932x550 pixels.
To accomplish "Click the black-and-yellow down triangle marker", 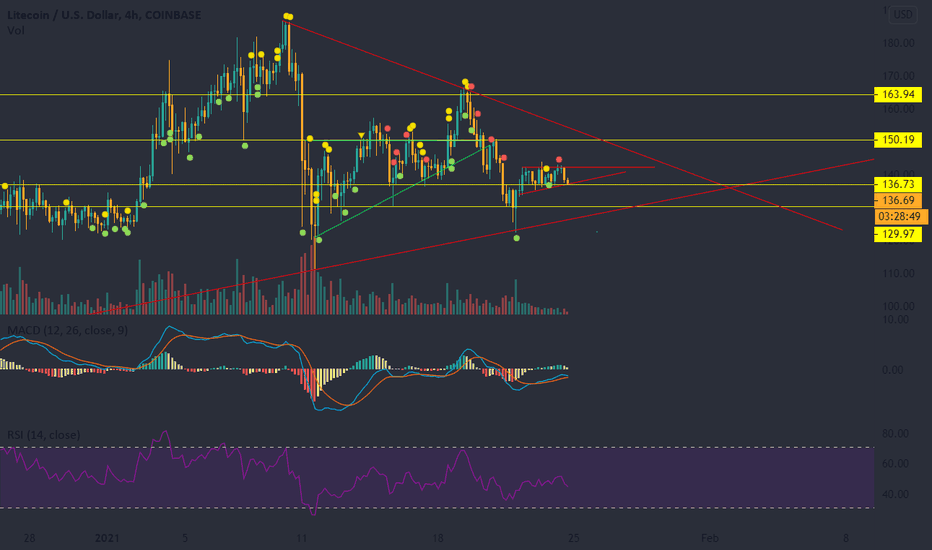I will tap(361, 136).
